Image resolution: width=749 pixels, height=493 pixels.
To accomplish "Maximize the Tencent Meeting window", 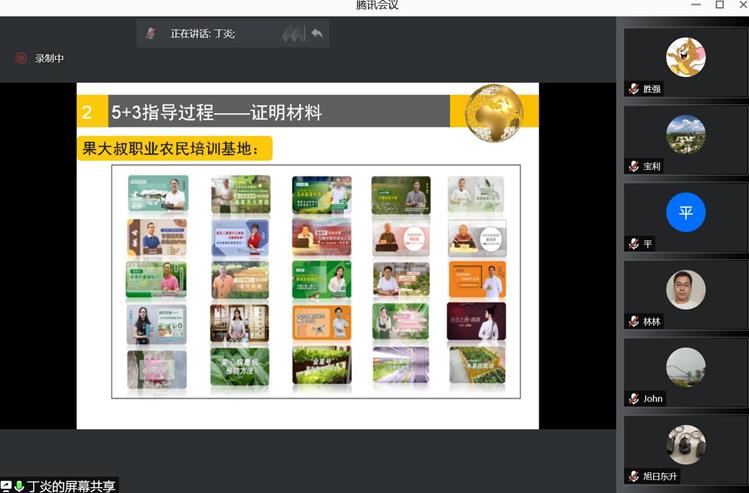I will click(x=719, y=6).
